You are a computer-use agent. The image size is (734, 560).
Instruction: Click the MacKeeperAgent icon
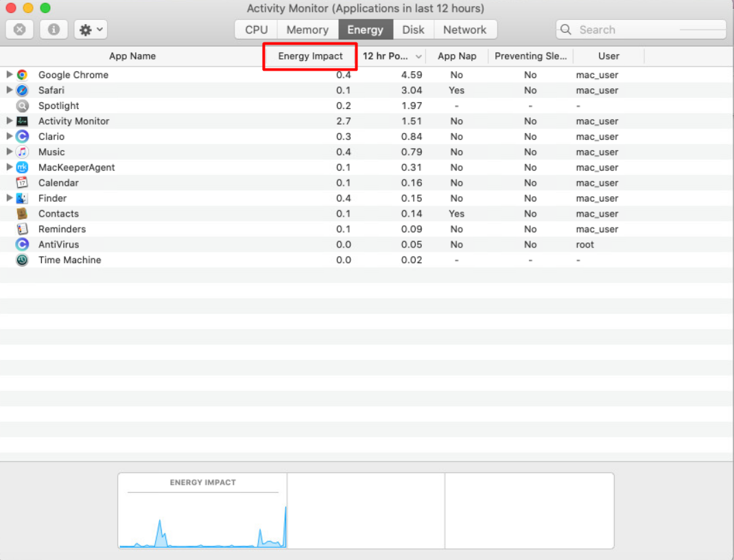pyautogui.click(x=22, y=167)
